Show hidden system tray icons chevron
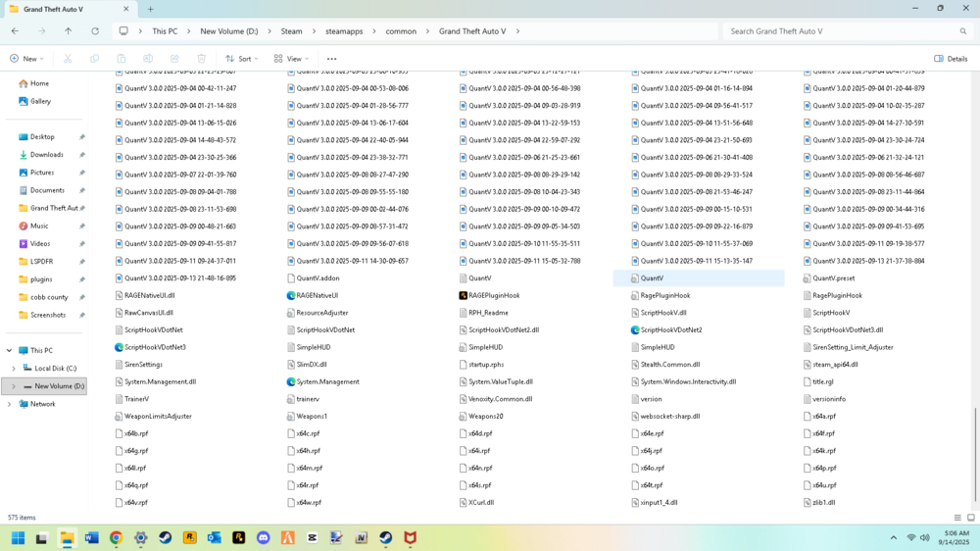 (893, 538)
